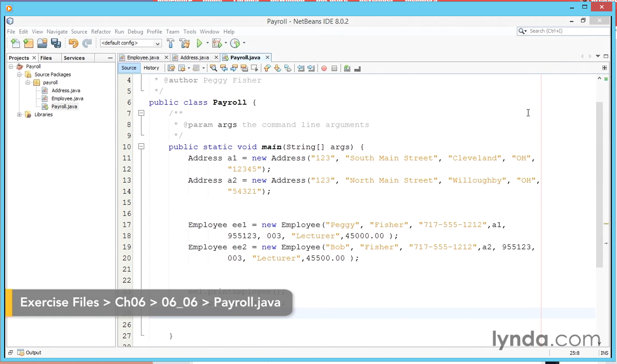
Task: Start macro recording with red circle
Action: tap(324, 68)
